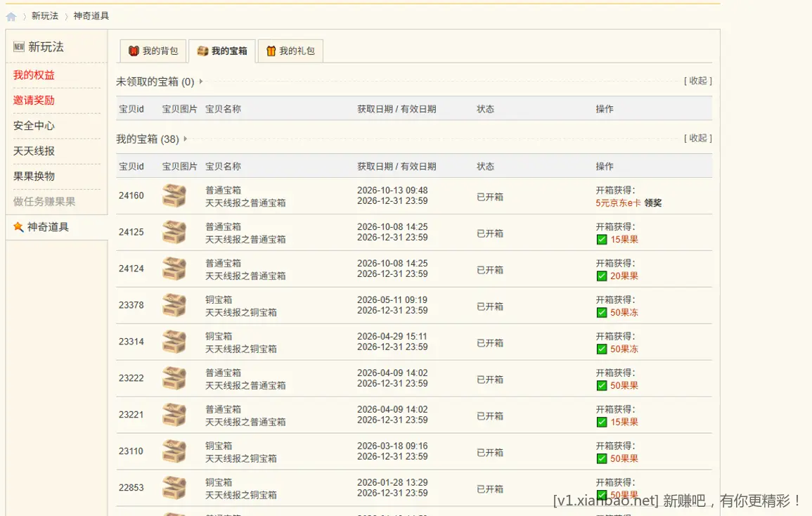Screen dimensions: 812x516
Task: Click the 5元京东e卡 prize link
Action: 619,203
